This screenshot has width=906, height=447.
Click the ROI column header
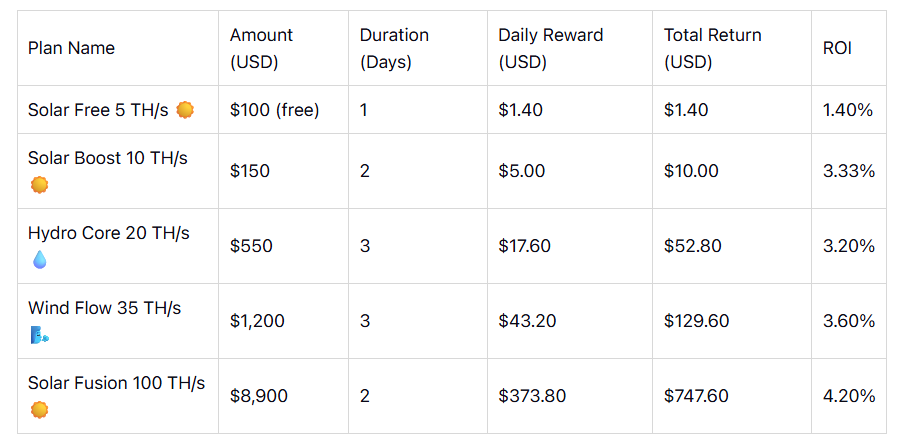[x=837, y=48]
